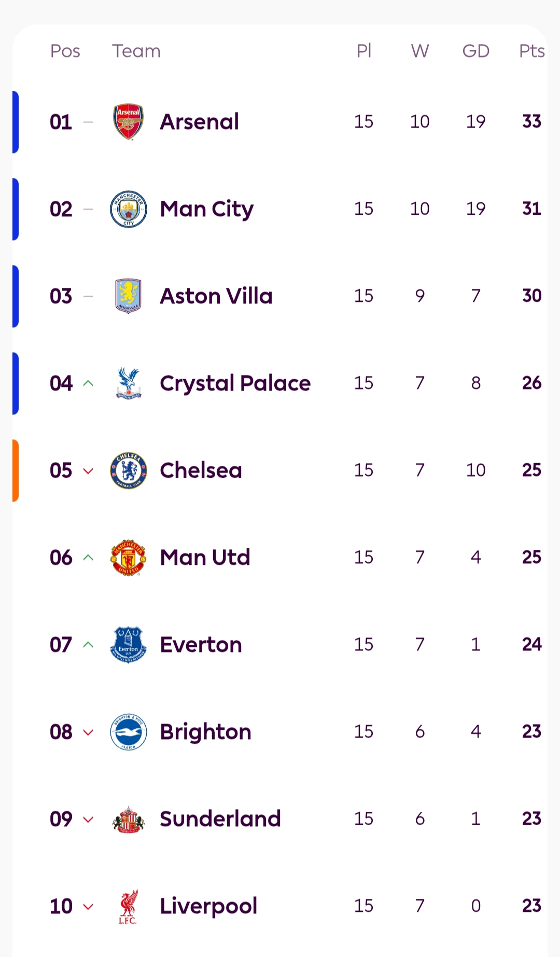
Task: Tap the Brighton seagull badge
Action: point(128,732)
